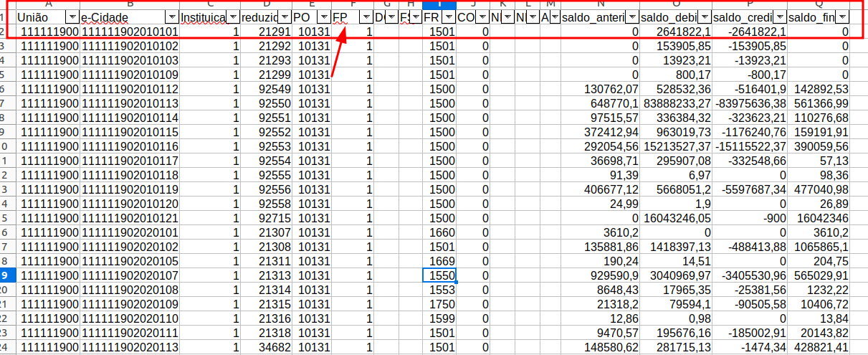Click the highlighted column I header
The width and height of the screenshot is (868, 355).
pyautogui.click(x=438, y=4)
